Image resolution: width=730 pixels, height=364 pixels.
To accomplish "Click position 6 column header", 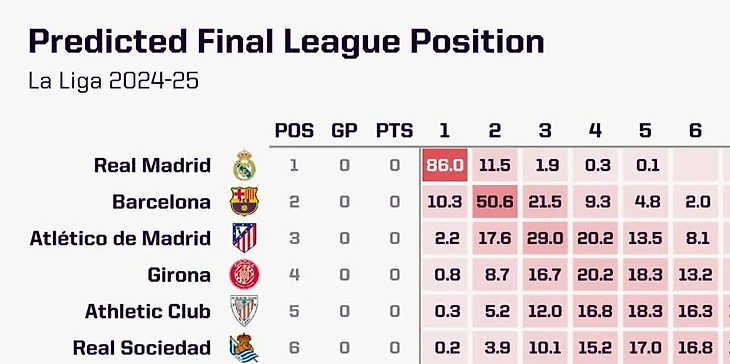I will click(x=695, y=131).
